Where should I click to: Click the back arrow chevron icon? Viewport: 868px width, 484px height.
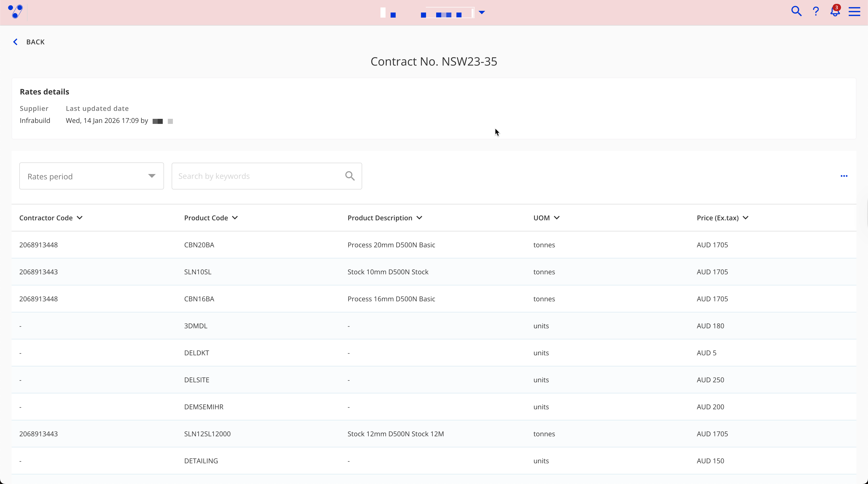click(x=15, y=41)
